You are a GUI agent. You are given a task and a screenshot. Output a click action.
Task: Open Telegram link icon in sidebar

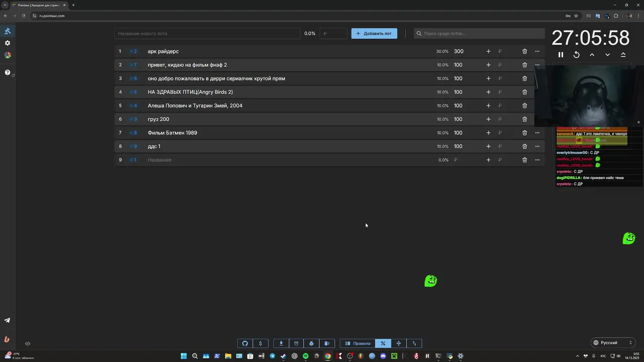[7, 320]
